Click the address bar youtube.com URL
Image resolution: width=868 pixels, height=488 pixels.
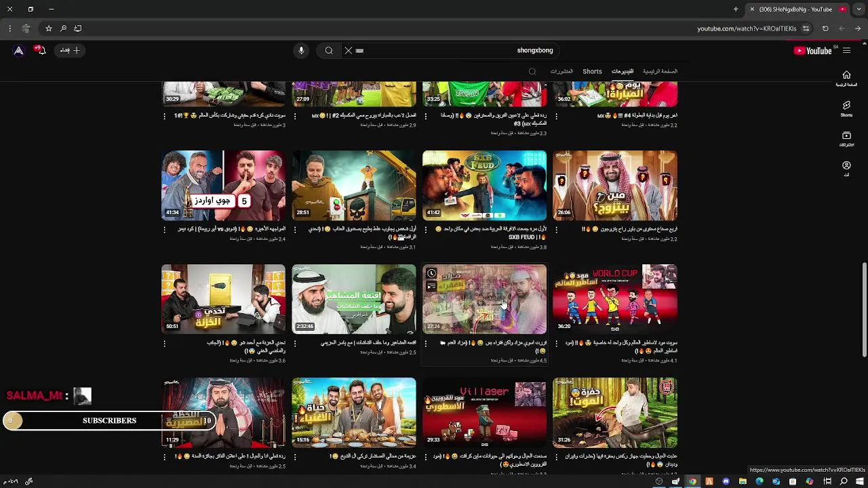[x=747, y=28]
